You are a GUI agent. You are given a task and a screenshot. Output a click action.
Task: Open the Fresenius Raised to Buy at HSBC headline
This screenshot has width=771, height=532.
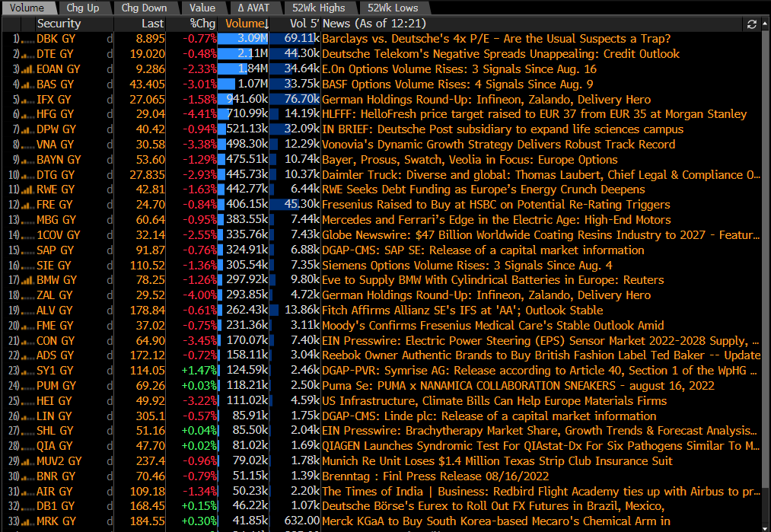(496, 205)
